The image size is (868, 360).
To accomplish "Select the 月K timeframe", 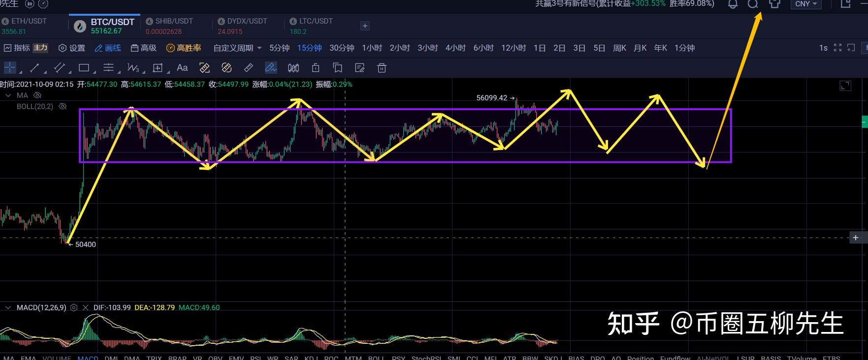I will click(640, 48).
